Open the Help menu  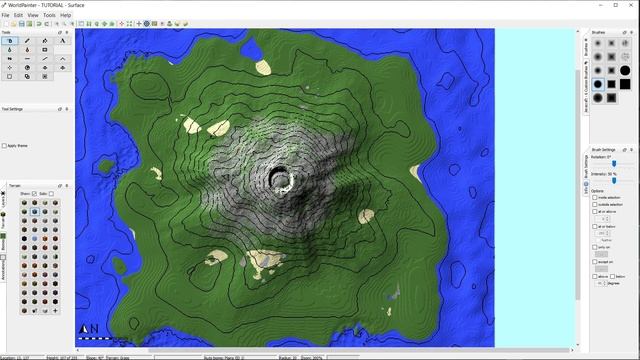tap(66, 15)
